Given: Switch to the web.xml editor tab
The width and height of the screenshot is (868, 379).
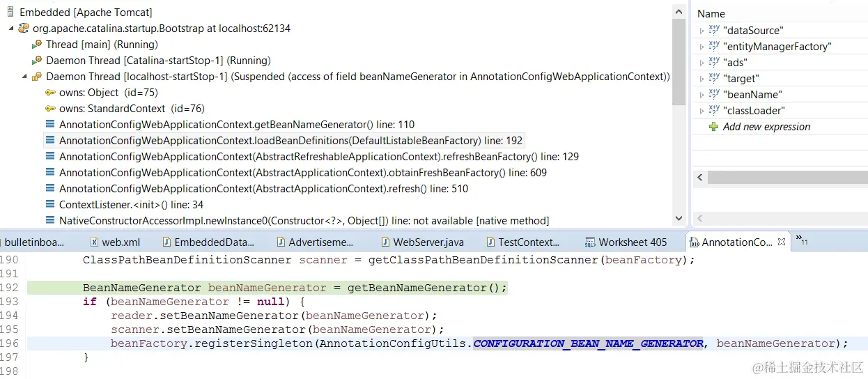Looking at the screenshot, I should point(116,242).
